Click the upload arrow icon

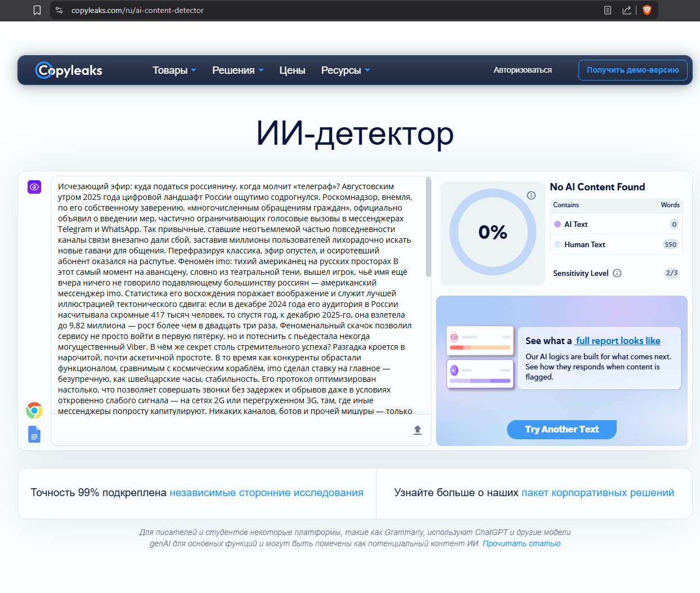pos(418,430)
